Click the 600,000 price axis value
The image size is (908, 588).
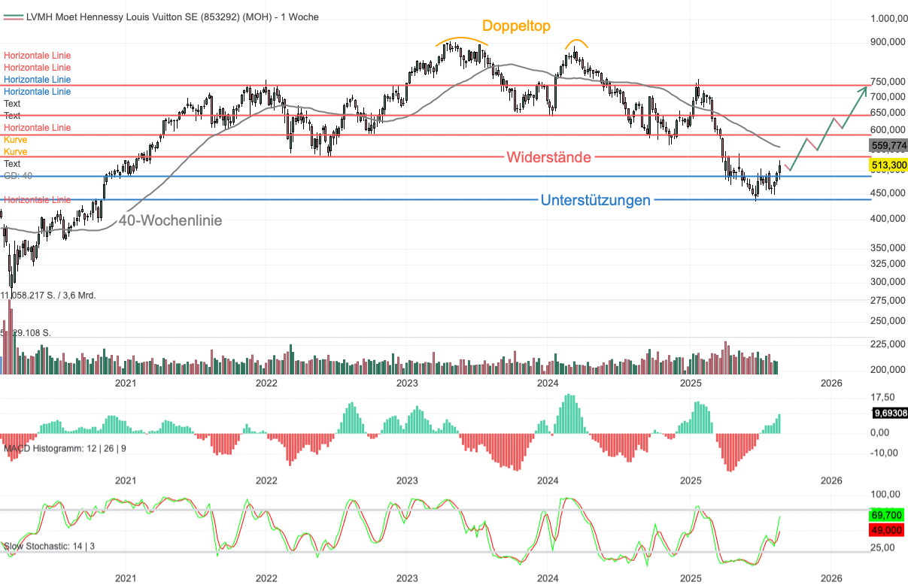[x=888, y=129]
